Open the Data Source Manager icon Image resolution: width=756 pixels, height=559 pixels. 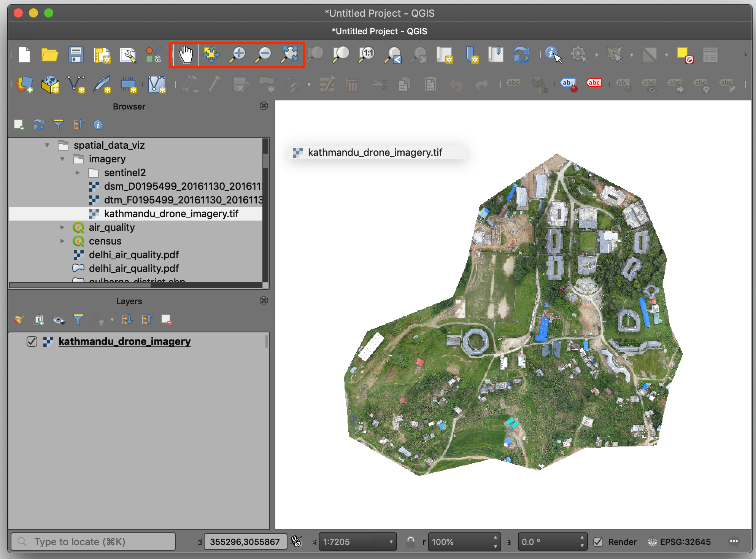(x=25, y=84)
